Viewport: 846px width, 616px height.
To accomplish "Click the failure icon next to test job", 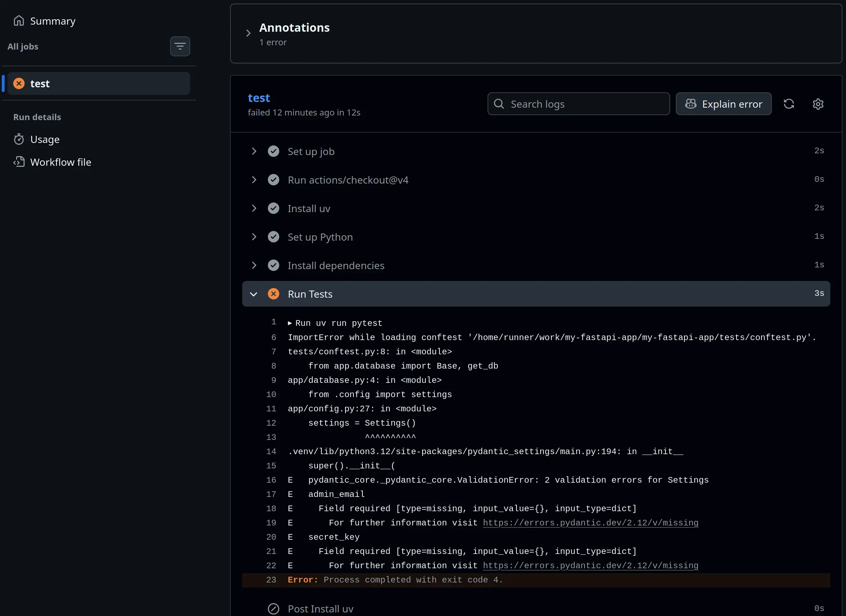I will (18, 83).
